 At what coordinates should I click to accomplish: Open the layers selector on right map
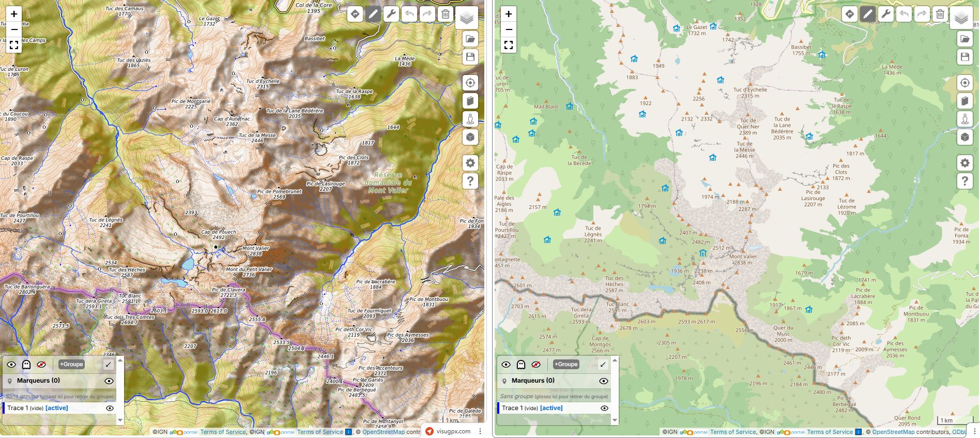(x=961, y=19)
